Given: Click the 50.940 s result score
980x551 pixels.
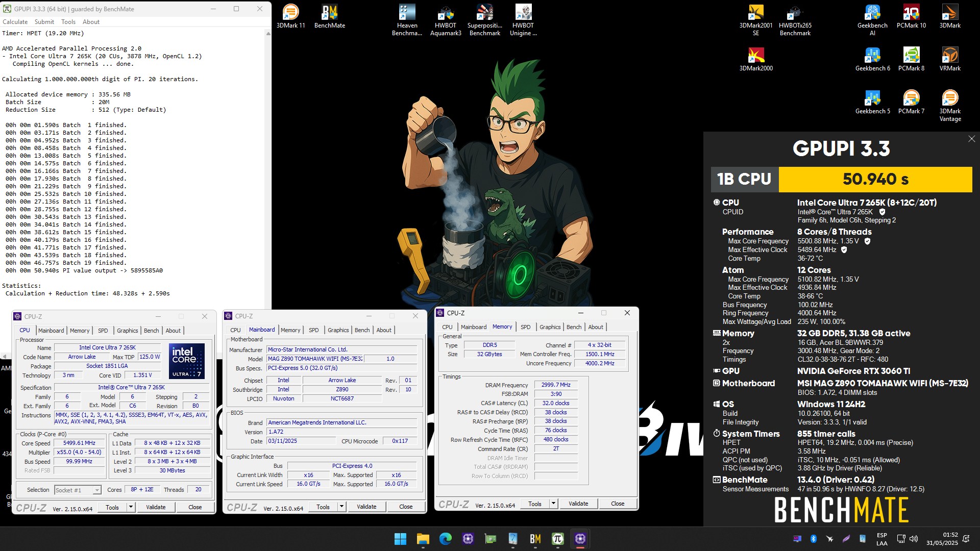Looking at the screenshot, I should click(x=875, y=179).
